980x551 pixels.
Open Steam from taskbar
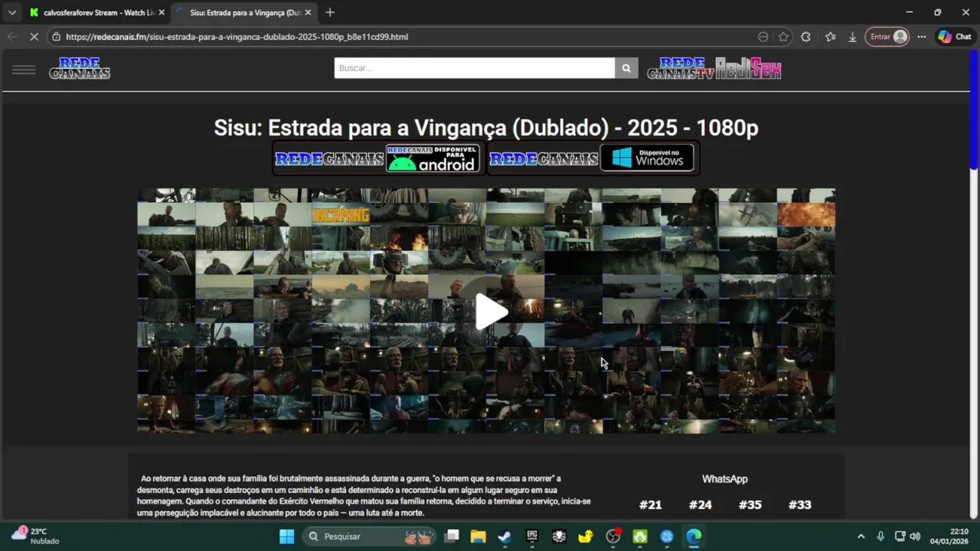coord(505,536)
